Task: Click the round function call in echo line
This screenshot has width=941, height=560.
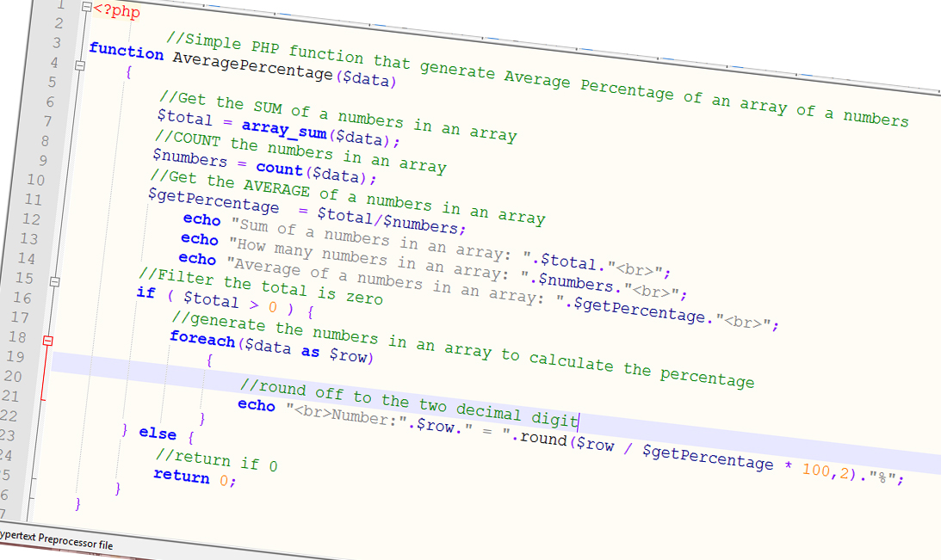Action: (543, 440)
